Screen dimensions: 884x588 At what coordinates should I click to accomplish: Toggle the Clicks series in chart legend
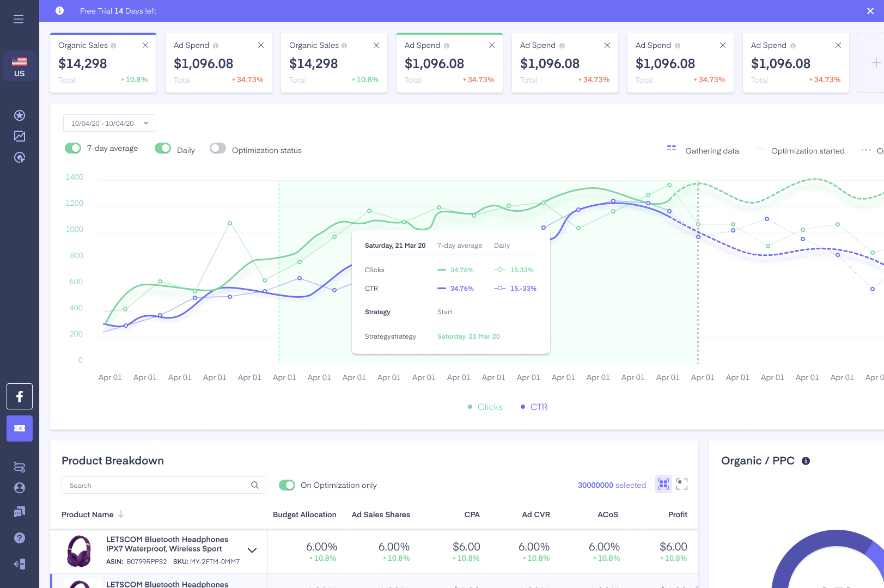(x=485, y=407)
